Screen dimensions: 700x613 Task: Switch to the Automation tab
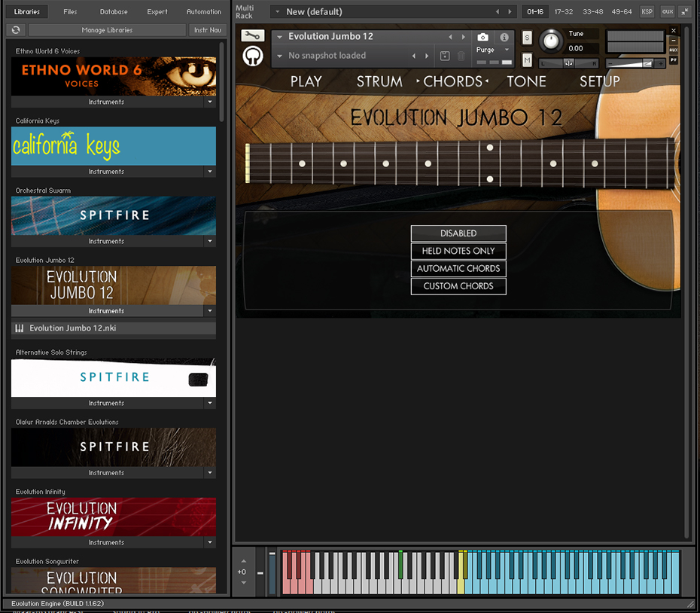pos(203,11)
